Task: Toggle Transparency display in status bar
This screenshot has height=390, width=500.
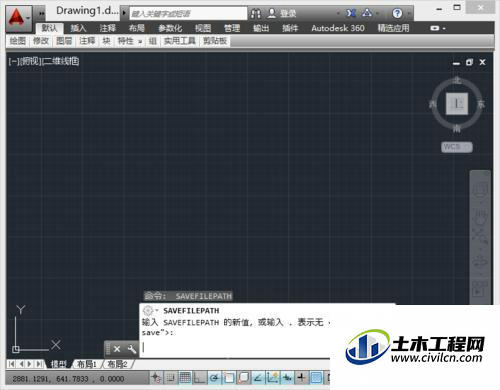Action: [x=316, y=378]
